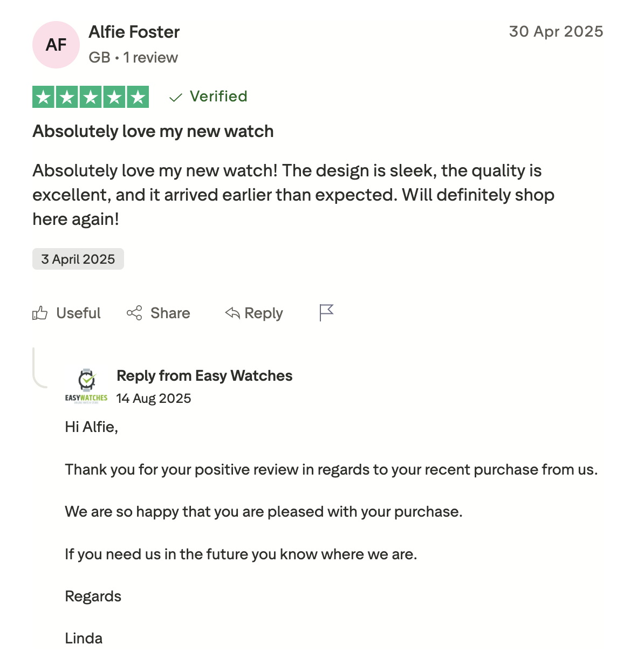Viewport: 644px width, 672px height.
Task: Click the Reply arrow icon
Action: [x=232, y=313]
